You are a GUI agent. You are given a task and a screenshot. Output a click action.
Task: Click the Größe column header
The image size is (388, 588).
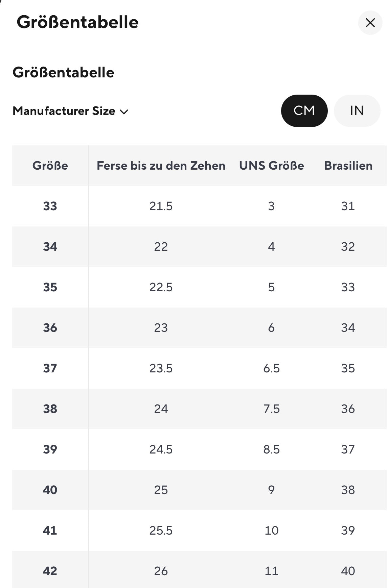50,166
